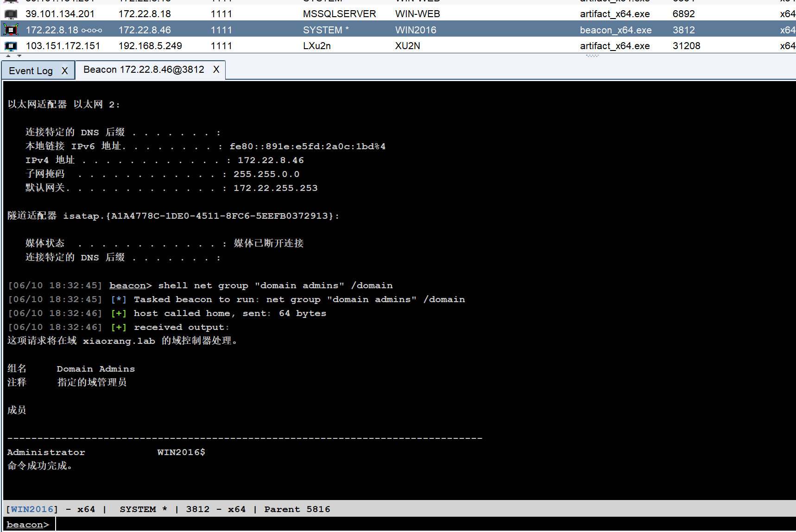Click the XU2N computer name cell

pyautogui.click(x=407, y=46)
